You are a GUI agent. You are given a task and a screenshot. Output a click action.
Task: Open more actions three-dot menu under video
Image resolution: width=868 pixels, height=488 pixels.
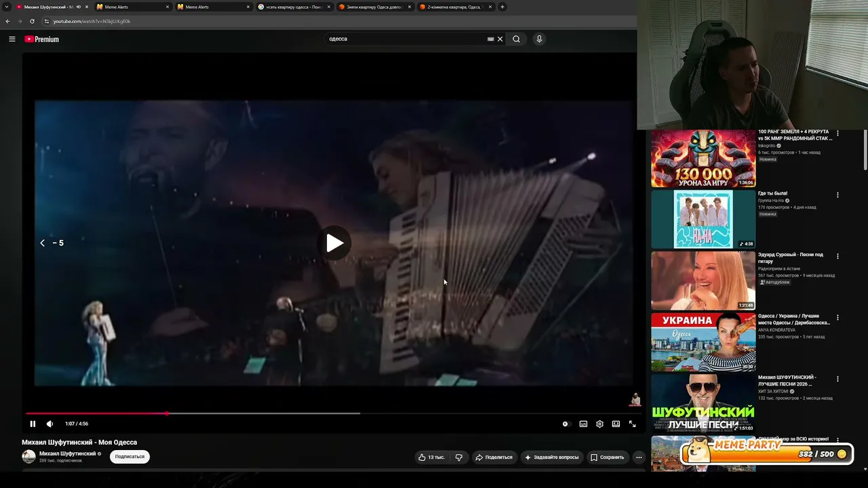pyautogui.click(x=639, y=457)
